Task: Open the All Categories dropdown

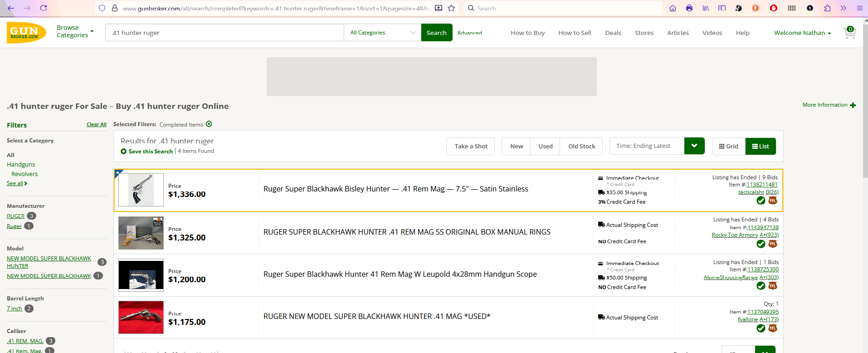Action: point(383,33)
